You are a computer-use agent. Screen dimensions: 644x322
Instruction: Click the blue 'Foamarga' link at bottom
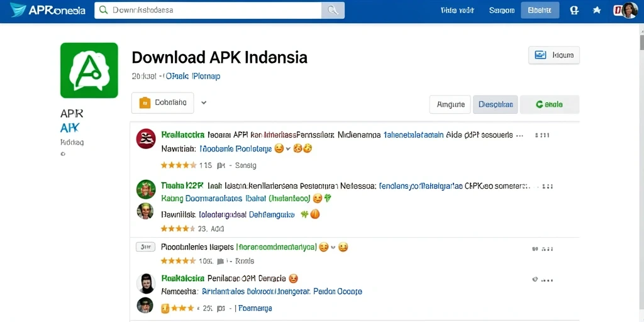(x=255, y=308)
